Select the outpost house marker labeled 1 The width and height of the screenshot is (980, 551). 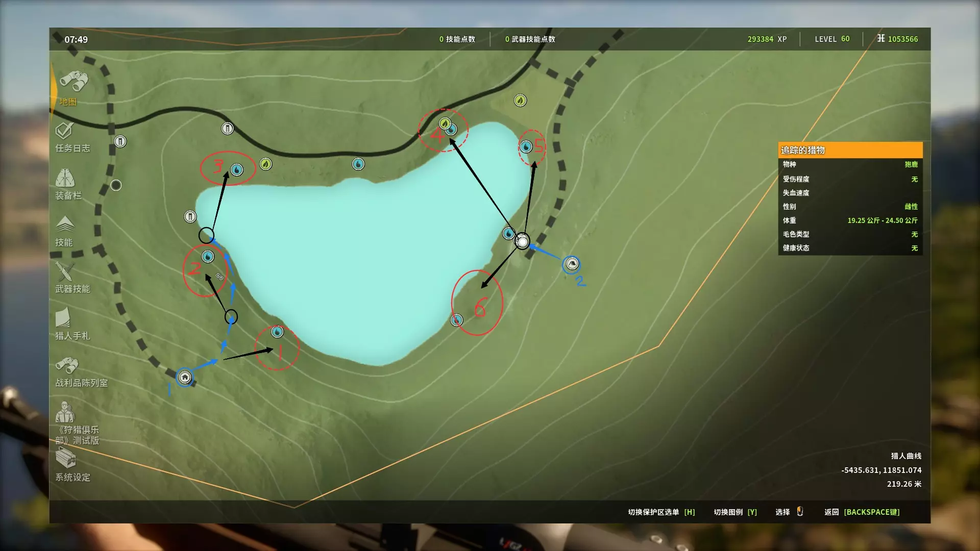pos(185,378)
